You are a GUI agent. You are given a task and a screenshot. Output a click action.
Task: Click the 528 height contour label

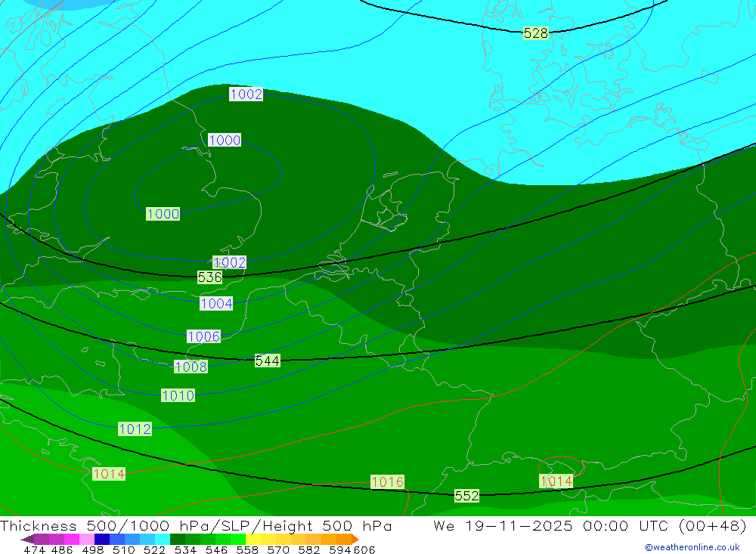tap(536, 33)
